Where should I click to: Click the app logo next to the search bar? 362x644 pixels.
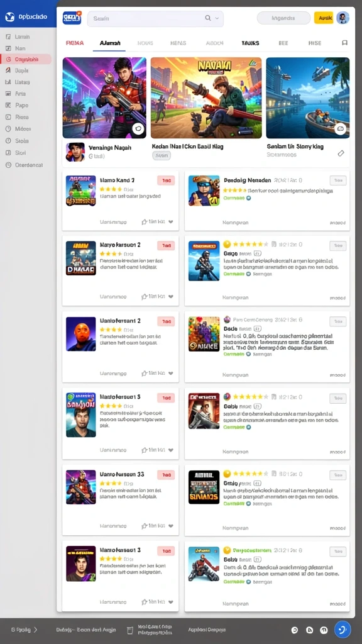coord(72,18)
